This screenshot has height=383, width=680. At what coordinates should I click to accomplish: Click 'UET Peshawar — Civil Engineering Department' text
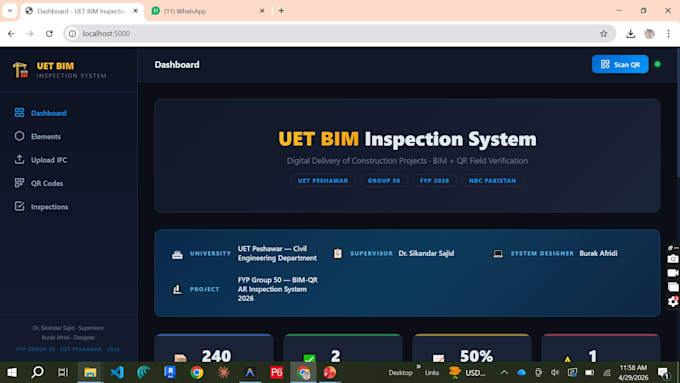pos(277,253)
